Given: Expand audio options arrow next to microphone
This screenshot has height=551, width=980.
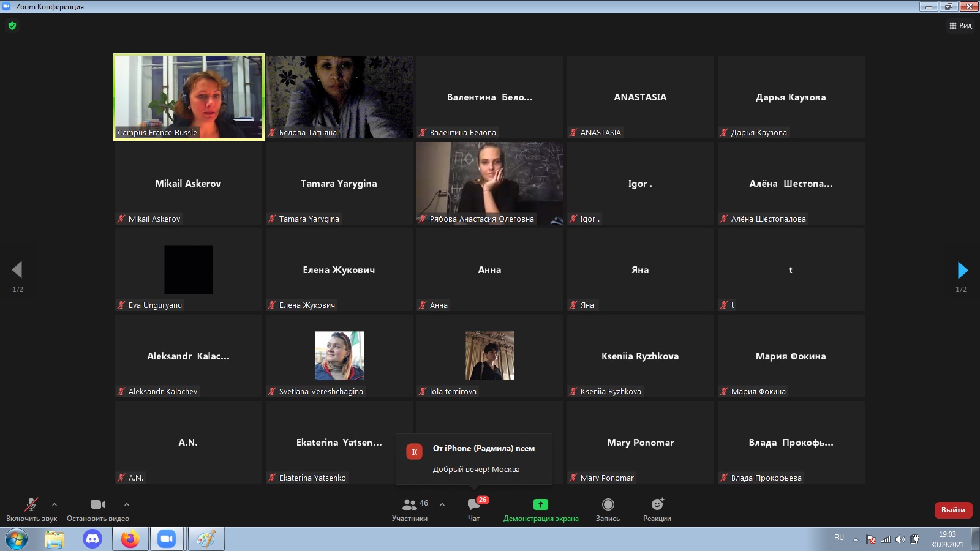Looking at the screenshot, I should [x=55, y=504].
